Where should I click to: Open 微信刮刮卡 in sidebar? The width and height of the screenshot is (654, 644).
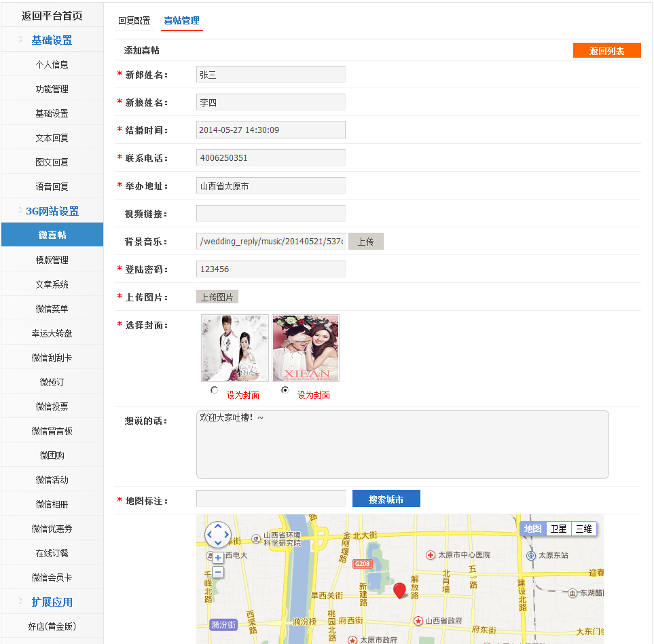pyautogui.click(x=52, y=357)
